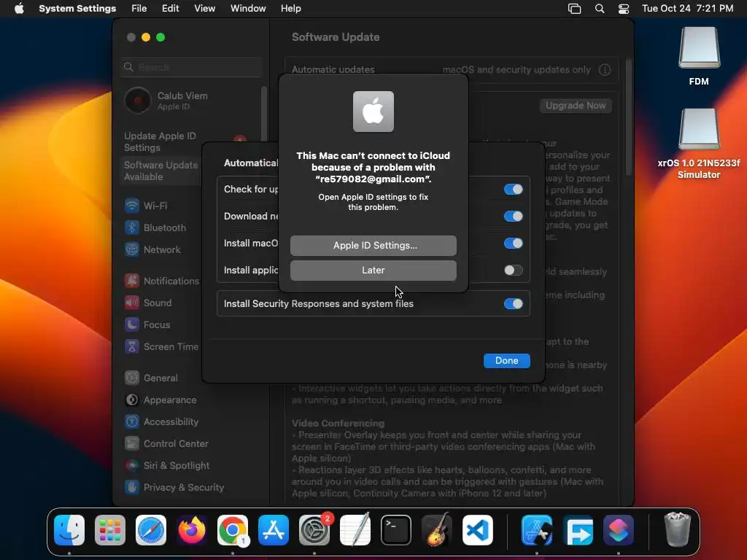Open the Trash in the Dock
The width and height of the screenshot is (747, 560).
[677, 529]
